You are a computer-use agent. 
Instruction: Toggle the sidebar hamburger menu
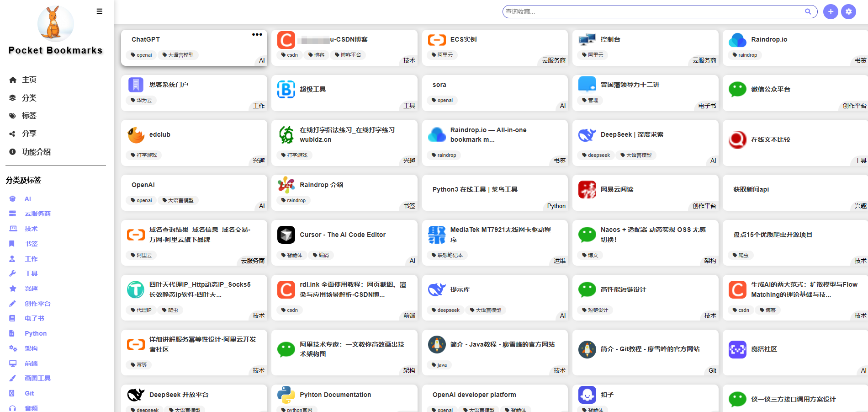coord(99,11)
